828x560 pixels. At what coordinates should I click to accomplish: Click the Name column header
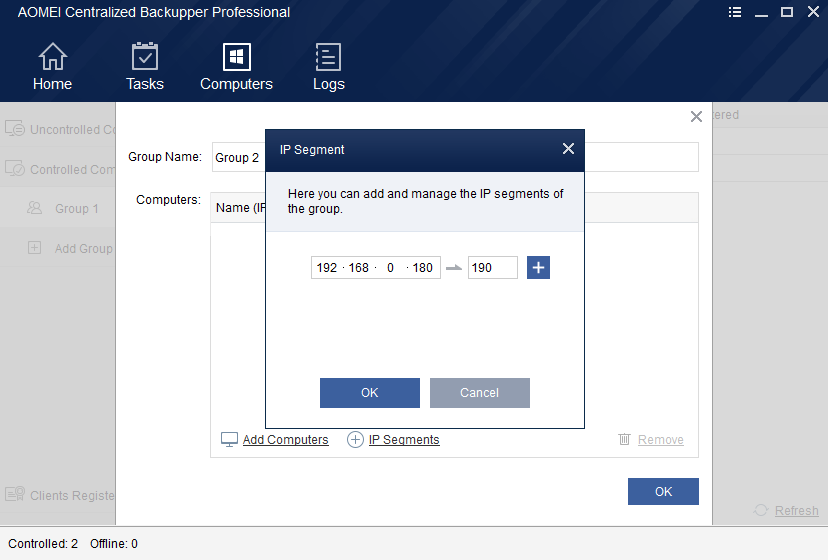coord(240,208)
